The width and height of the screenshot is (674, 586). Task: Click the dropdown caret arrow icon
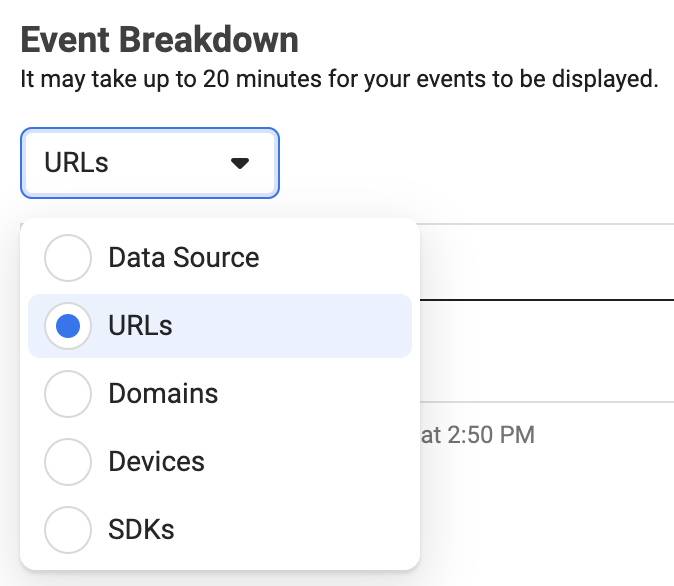tap(239, 163)
